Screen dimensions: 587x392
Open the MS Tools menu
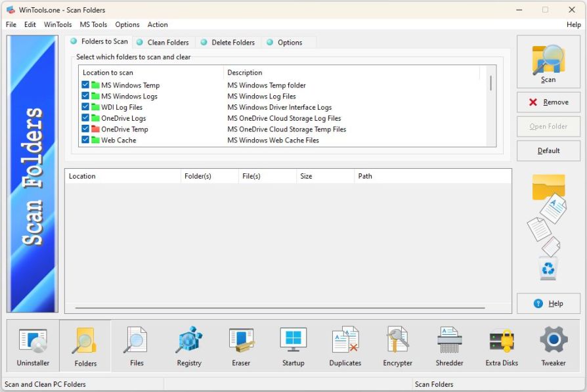click(x=93, y=24)
